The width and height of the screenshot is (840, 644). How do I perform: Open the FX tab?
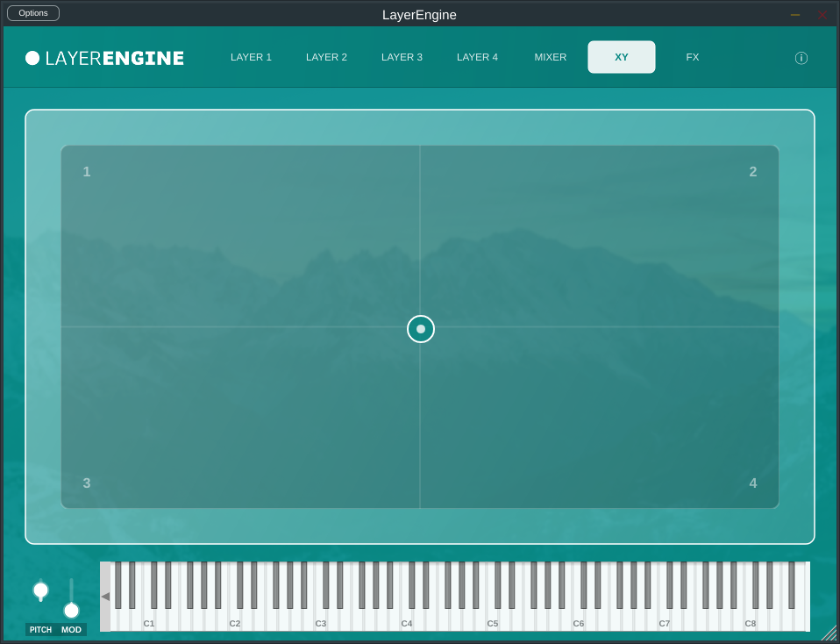[x=692, y=57]
